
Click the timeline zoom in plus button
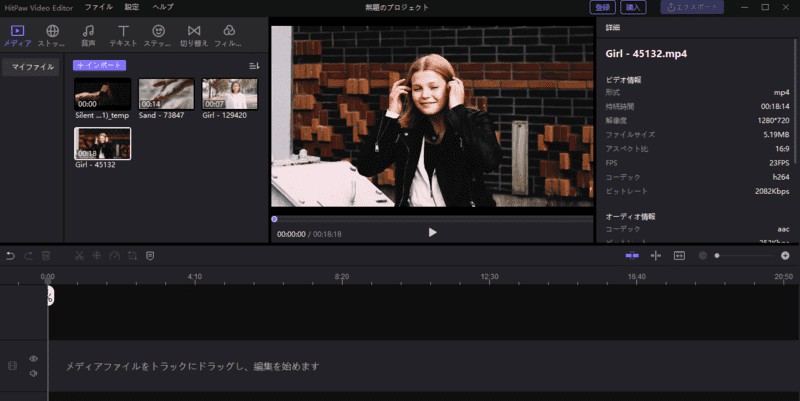(x=785, y=256)
